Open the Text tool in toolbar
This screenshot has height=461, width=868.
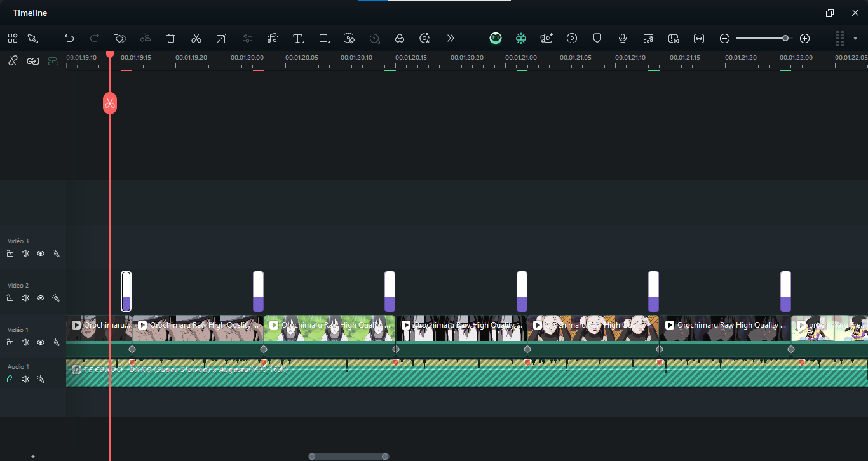click(298, 38)
